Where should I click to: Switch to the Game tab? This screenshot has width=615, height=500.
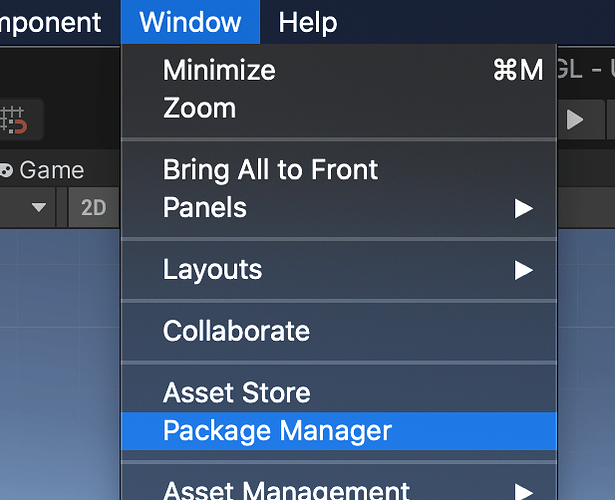tap(50, 170)
